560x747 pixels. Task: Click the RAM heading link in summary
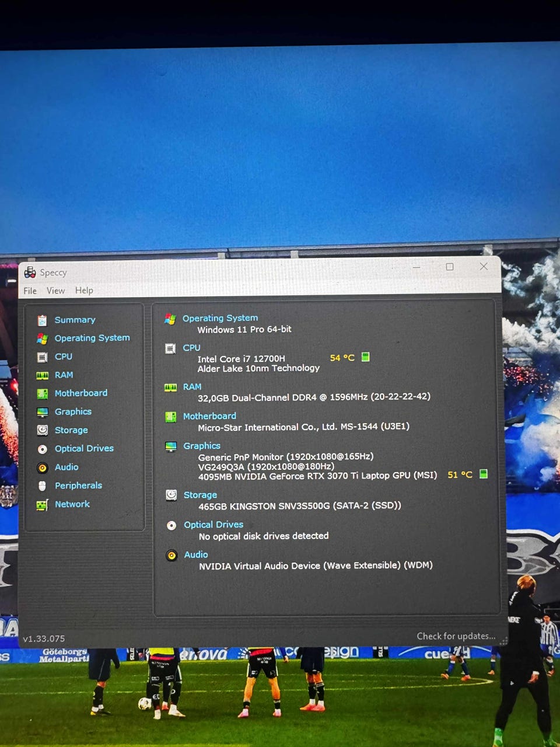[192, 387]
